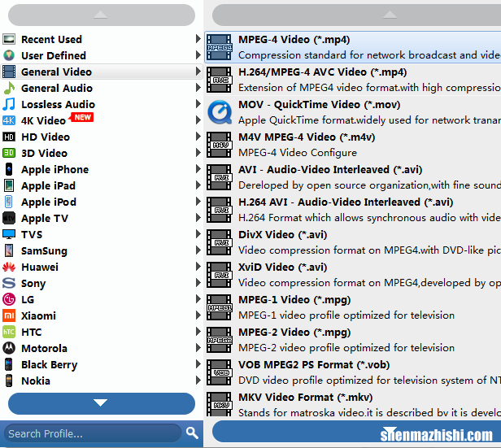Pick DivX Video (*.avi) from format list
This screenshot has width=501, height=448.
(x=281, y=234)
